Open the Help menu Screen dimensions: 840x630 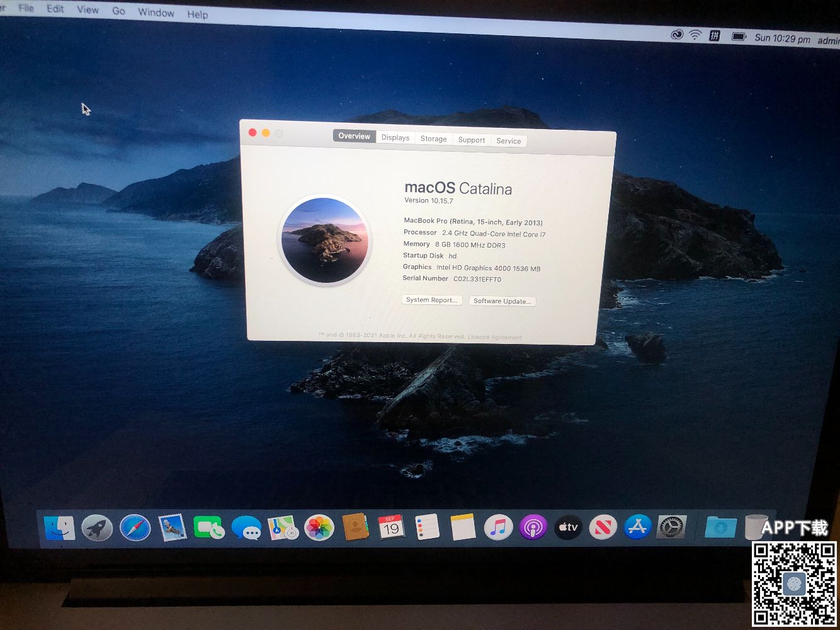[197, 14]
